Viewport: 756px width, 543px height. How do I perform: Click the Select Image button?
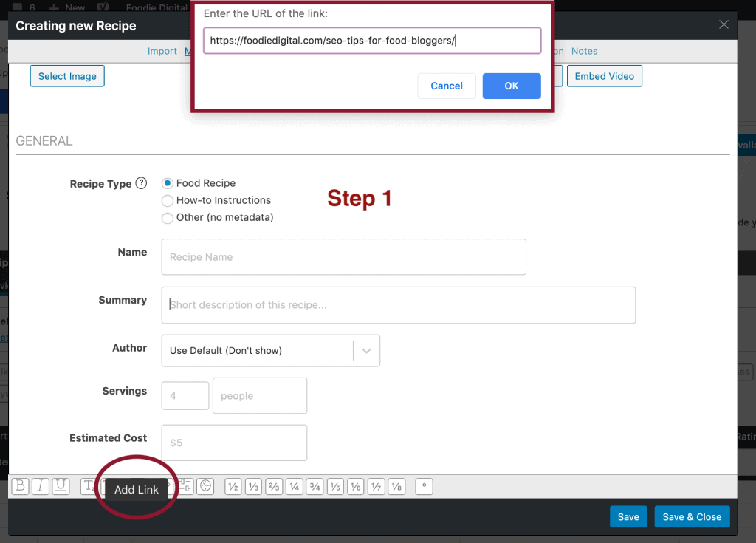67,76
